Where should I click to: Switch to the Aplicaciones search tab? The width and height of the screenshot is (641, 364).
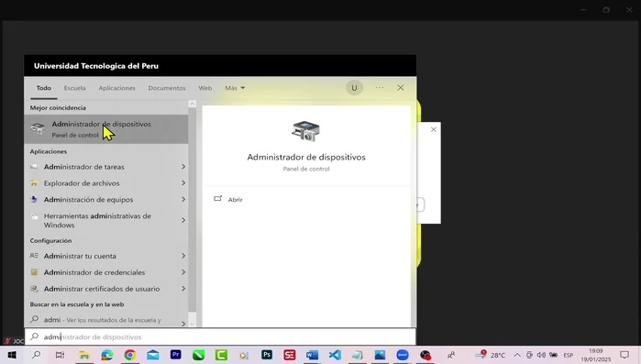coord(116,88)
